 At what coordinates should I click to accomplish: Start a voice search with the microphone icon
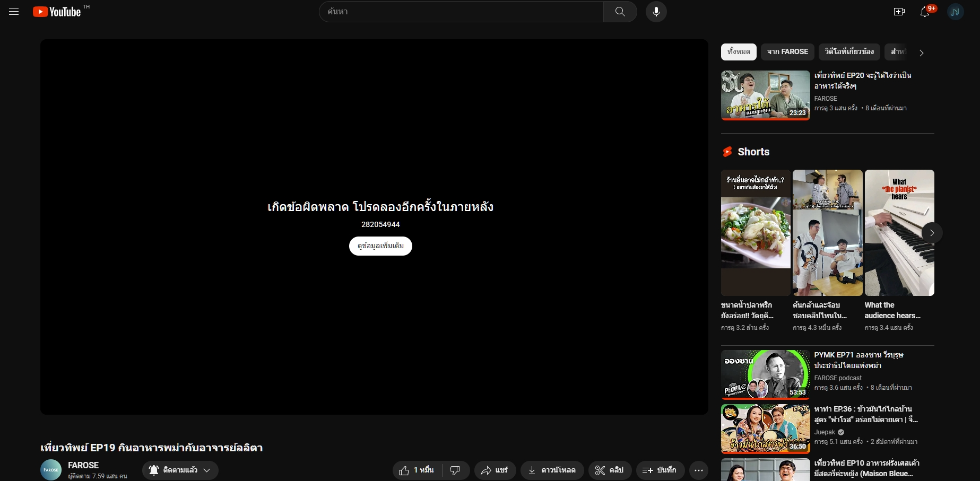tap(656, 11)
